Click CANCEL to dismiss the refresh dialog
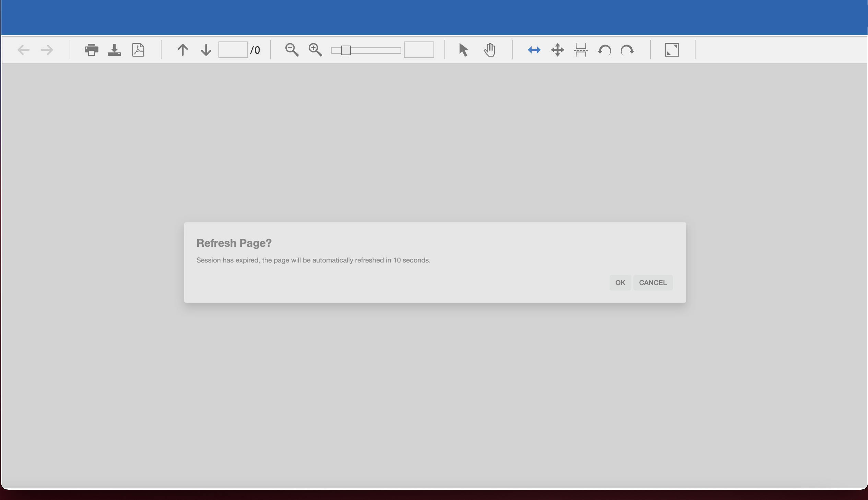Viewport: 868px width, 500px height. (653, 282)
